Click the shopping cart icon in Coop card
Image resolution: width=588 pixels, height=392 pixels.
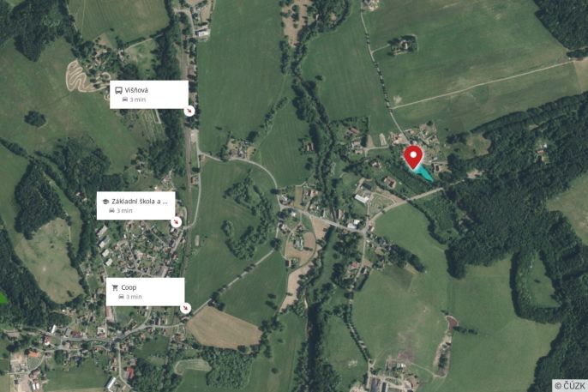pos(115,287)
